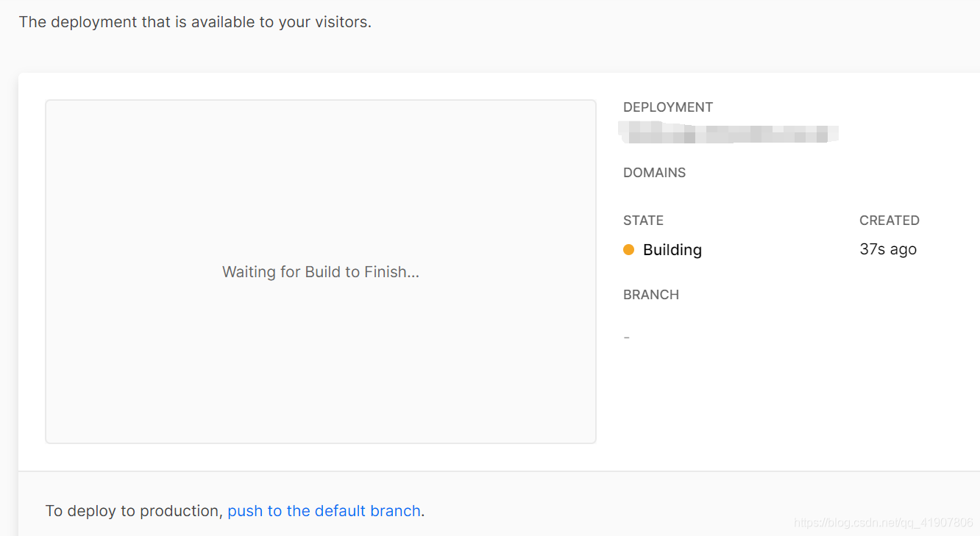Click the To deploy to production text
Viewport: 980px width, 536px height.
pos(134,511)
